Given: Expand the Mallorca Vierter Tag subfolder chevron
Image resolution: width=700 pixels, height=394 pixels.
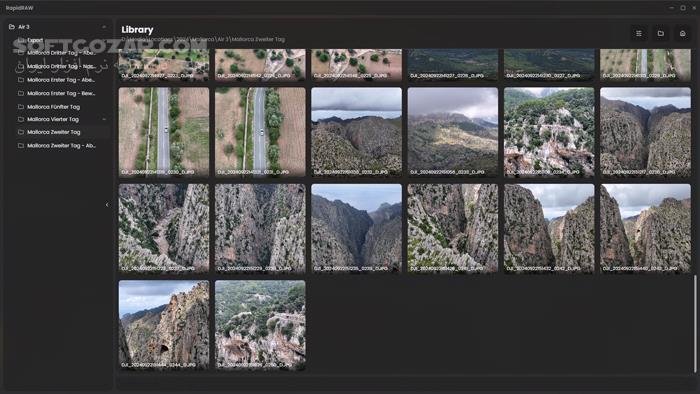Looking at the screenshot, I should pos(104,119).
